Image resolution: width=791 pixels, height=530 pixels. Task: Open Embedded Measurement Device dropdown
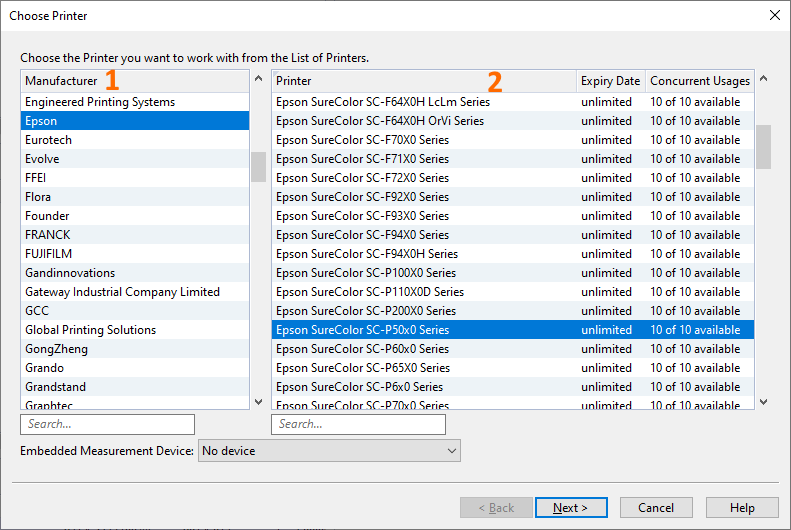(329, 451)
